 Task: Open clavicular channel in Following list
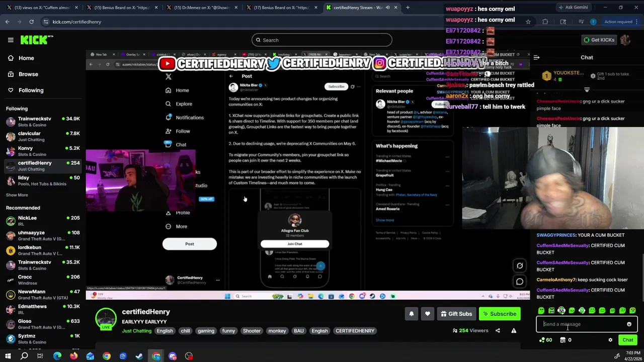42,136
